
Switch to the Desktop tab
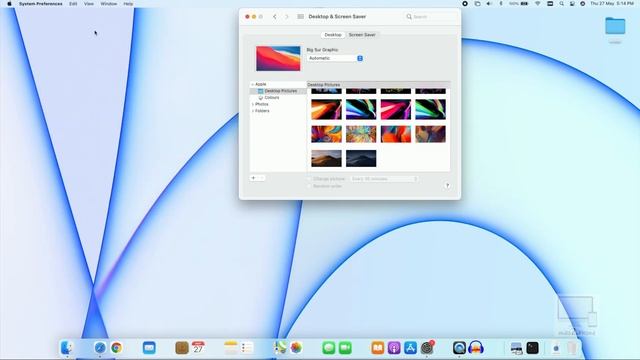click(x=333, y=35)
